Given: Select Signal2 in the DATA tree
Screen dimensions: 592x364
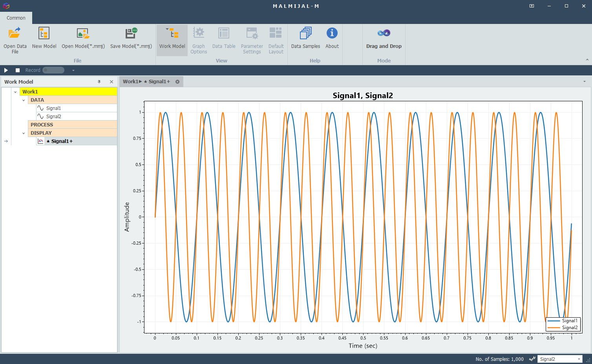Looking at the screenshot, I should 77,117.
